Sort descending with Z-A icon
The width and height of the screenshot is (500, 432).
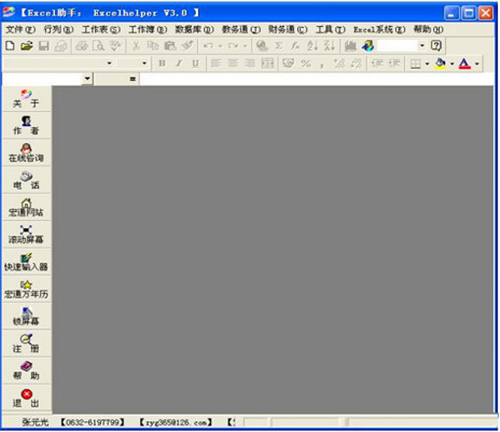pyautogui.click(x=329, y=46)
